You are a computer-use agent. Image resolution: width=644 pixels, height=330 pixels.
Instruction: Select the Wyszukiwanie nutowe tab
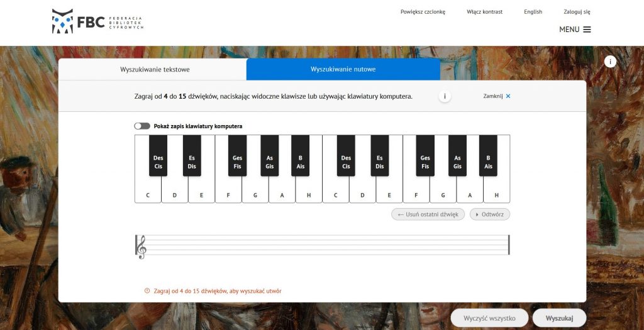343,69
